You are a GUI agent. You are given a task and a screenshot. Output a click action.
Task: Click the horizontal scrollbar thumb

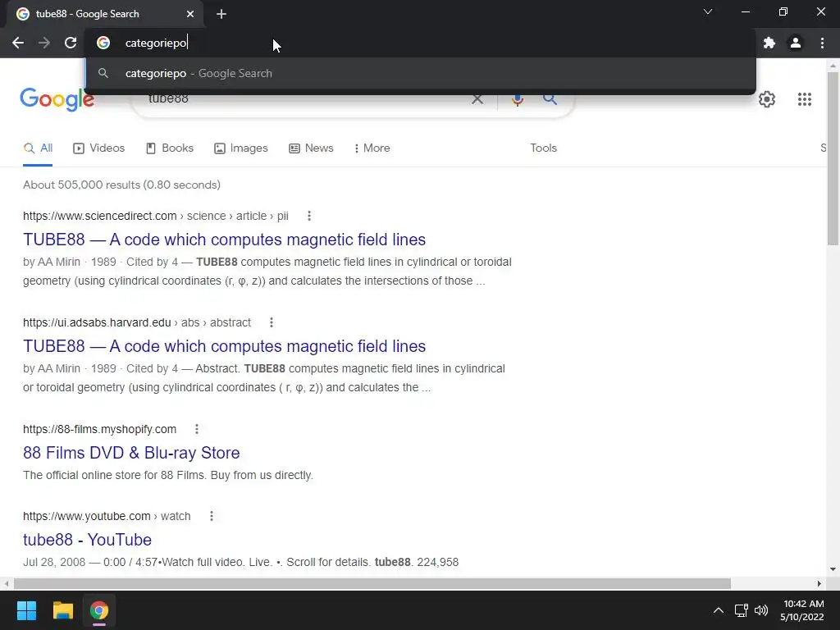[x=372, y=583]
